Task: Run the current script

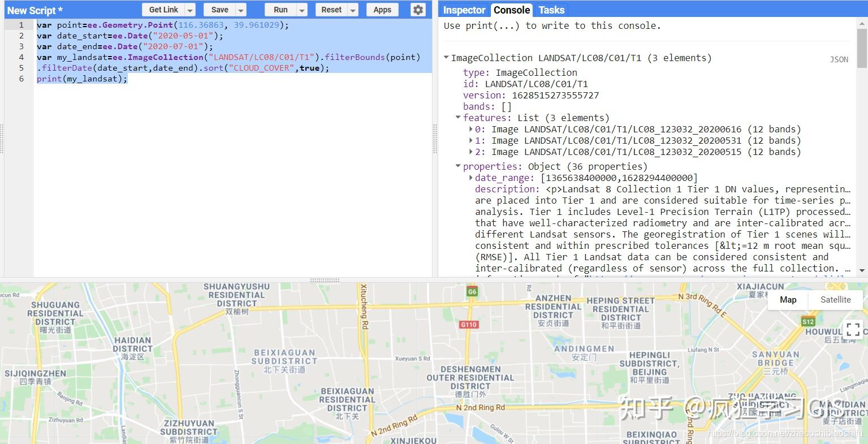Action: [280, 9]
